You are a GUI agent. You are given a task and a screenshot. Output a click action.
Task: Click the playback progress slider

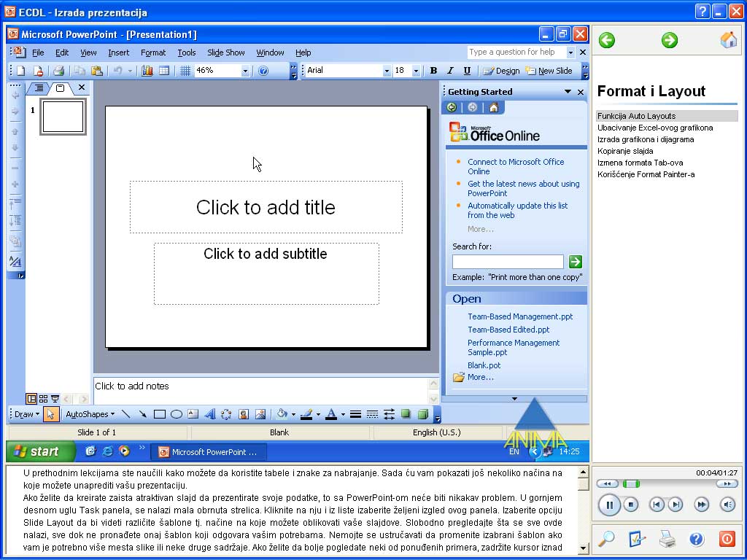tap(631, 483)
